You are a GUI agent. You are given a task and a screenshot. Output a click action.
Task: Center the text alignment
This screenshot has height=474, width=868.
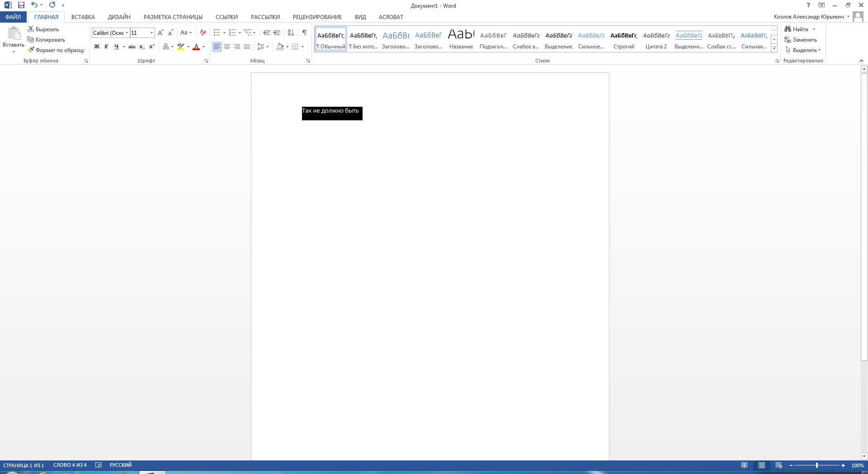point(227,47)
